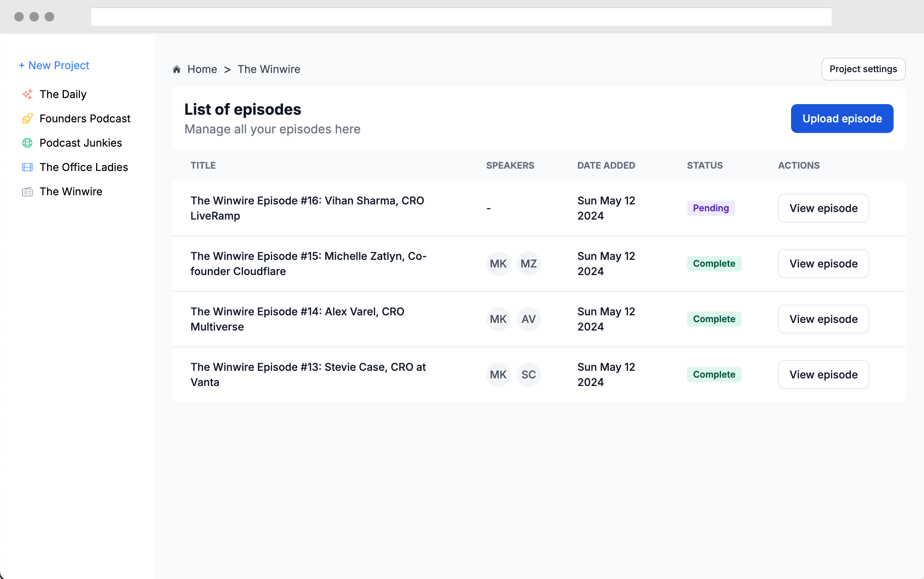
Task: Click the Upload episode button
Action: (x=842, y=118)
